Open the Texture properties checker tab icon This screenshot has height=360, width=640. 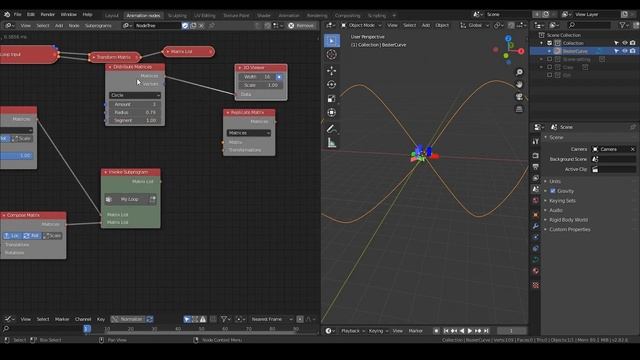[x=536, y=285]
